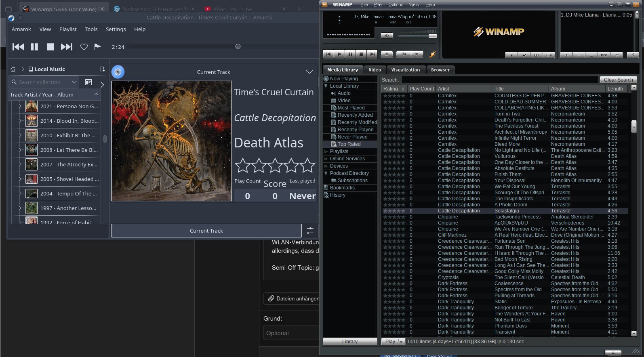This screenshot has height=357, width=644.
Task: Click the Library button in Winamp
Action: point(349,342)
